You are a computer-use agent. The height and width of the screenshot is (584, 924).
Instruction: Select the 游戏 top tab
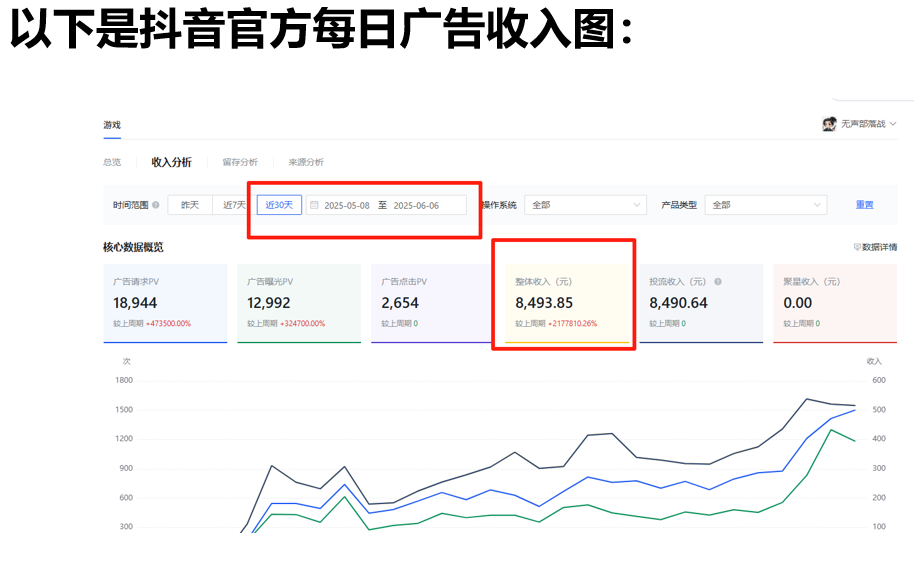click(x=112, y=125)
